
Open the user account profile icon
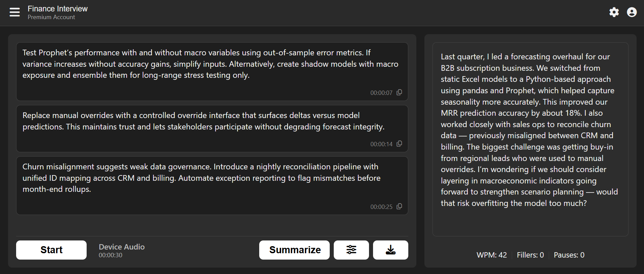(632, 12)
